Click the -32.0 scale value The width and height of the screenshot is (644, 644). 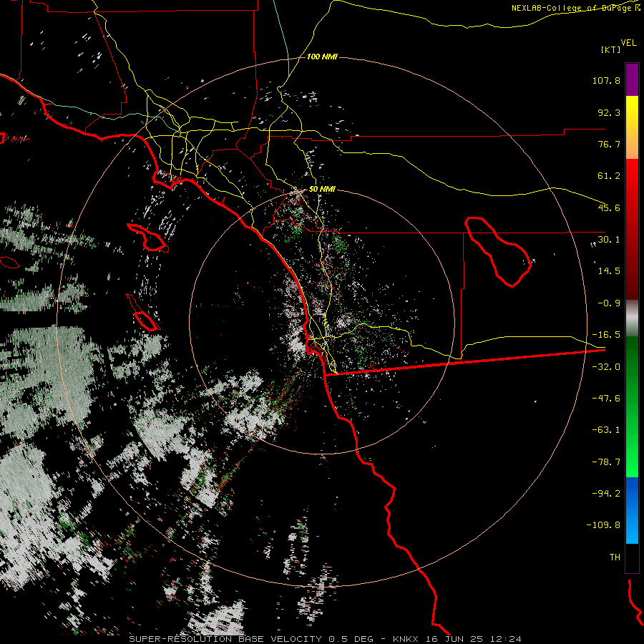tap(606, 366)
